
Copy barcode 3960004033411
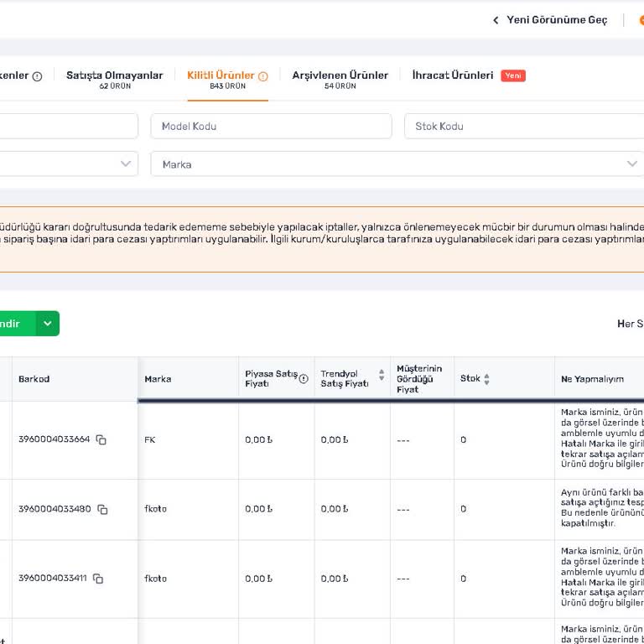coord(98,579)
